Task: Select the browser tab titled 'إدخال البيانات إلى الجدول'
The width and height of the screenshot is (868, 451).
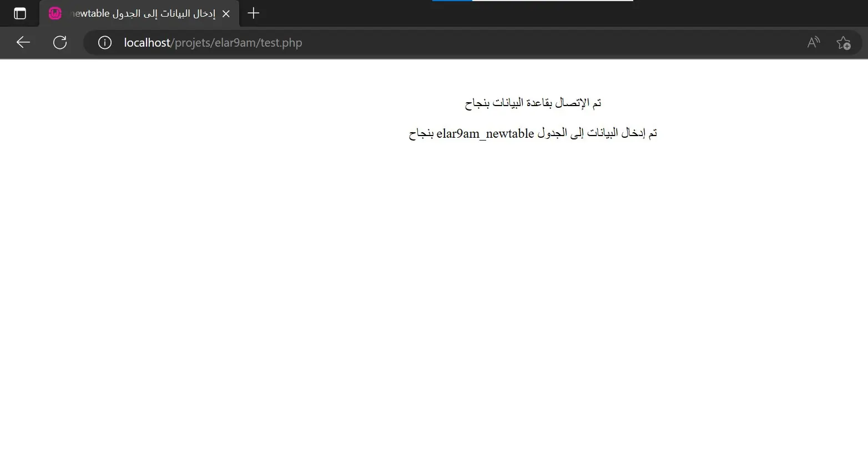Action: (x=139, y=13)
